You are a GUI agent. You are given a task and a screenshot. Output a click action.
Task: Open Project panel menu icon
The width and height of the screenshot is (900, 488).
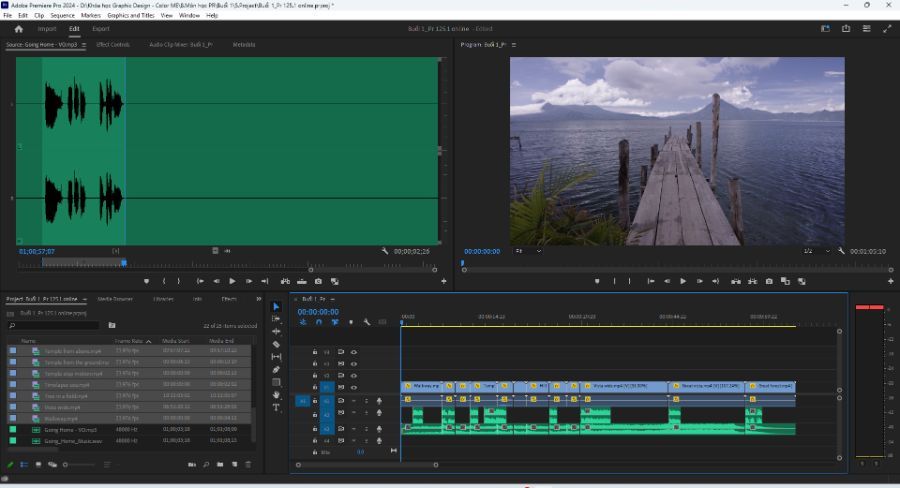click(84, 299)
